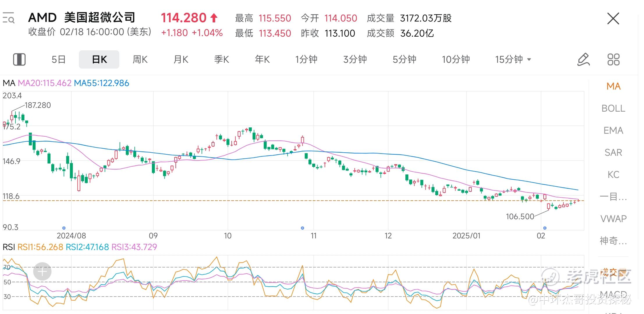Click the 昨收 113.100 previous close

[x=328, y=33]
